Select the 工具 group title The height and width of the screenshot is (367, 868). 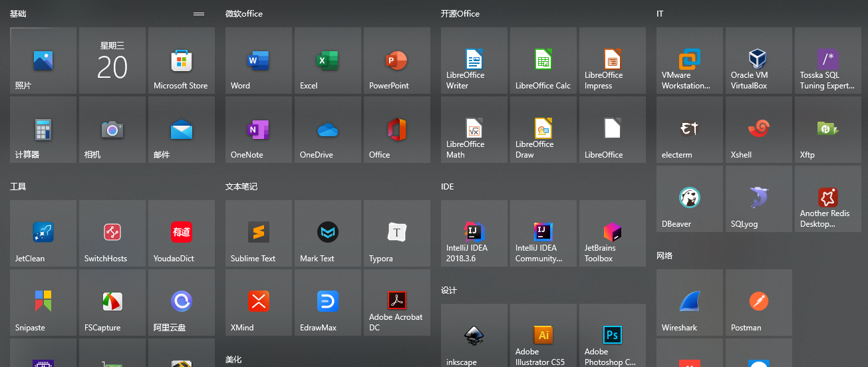(x=18, y=187)
